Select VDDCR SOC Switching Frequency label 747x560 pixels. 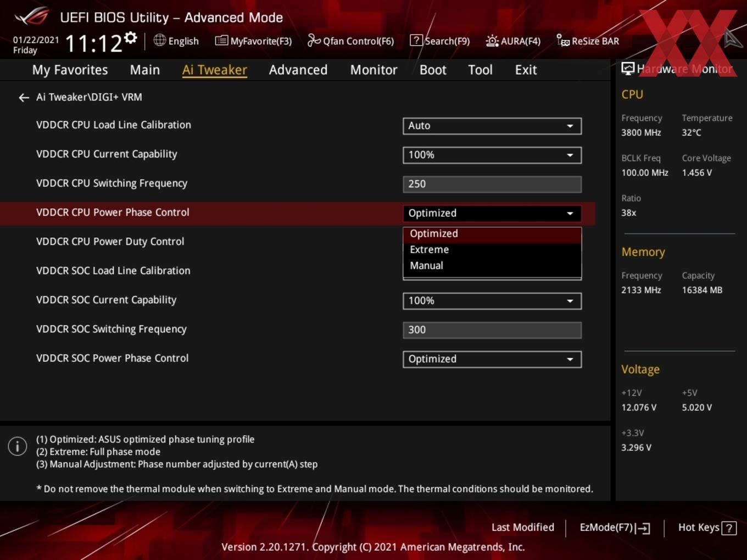112,329
